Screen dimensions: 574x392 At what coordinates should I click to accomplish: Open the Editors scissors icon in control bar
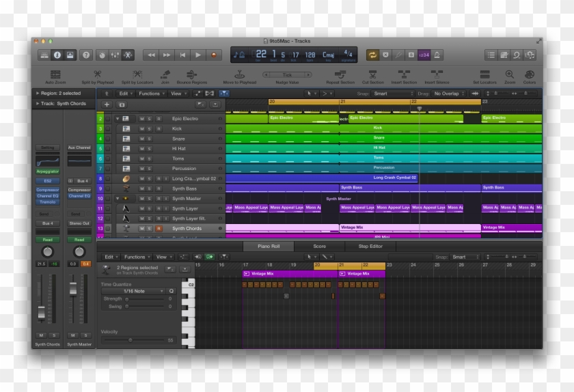[128, 55]
